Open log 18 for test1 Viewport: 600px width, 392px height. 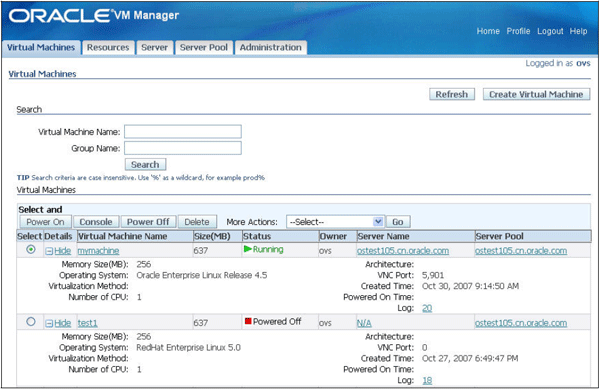coord(427,380)
